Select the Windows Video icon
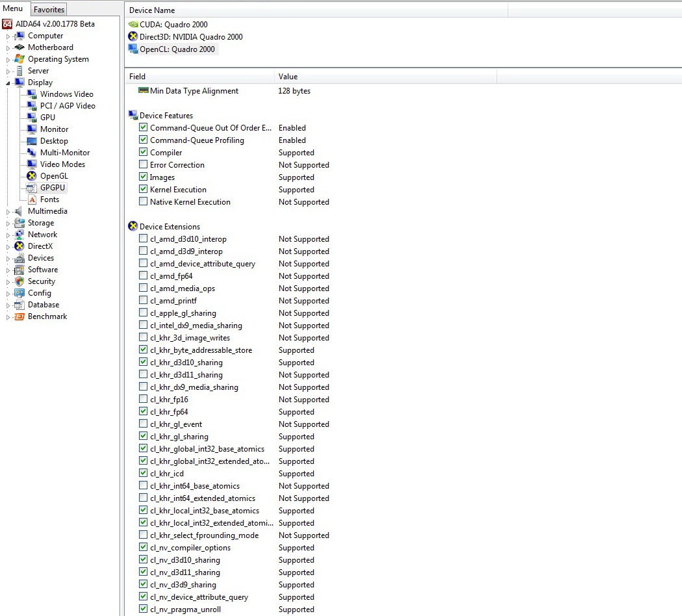The image size is (682, 616). click(32, 94)
